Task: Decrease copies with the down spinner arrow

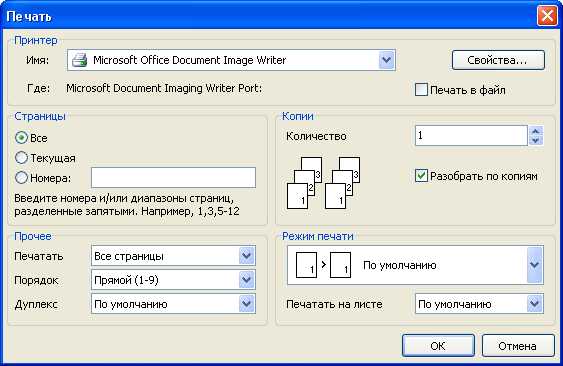Action: pyautogui.click(x=536, y=140)
